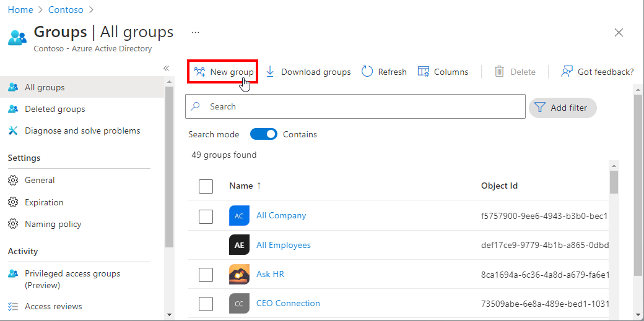Open Diagnose and solve problems
This screenshot has height=321, width=644.
[x=82, y=131]
